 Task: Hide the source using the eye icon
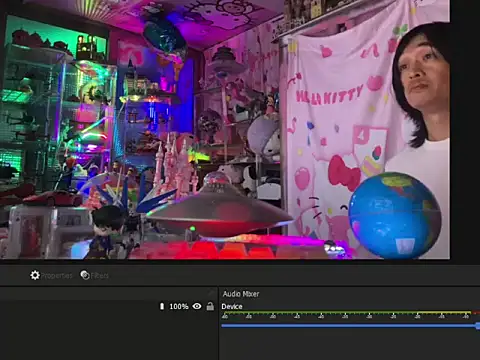(x=197, y=306)
